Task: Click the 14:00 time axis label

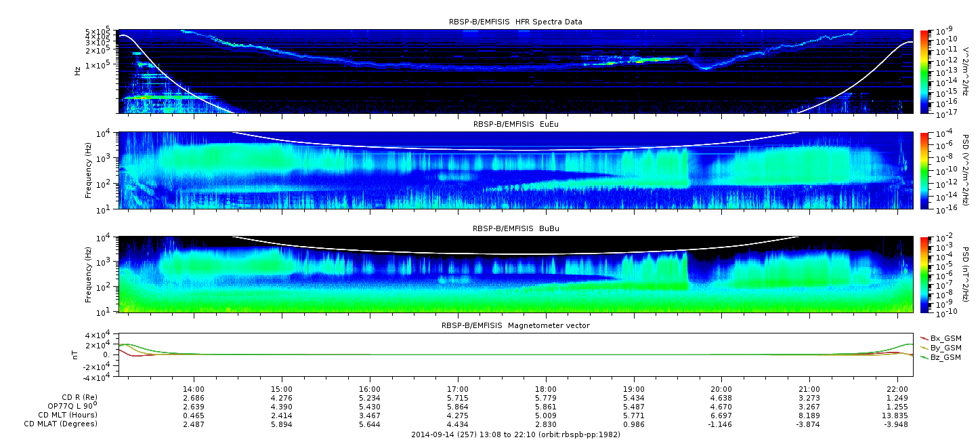Action: point(194,390)
